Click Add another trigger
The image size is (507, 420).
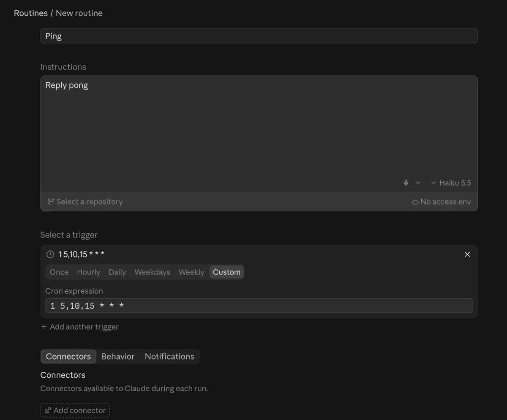pos(80,327)
